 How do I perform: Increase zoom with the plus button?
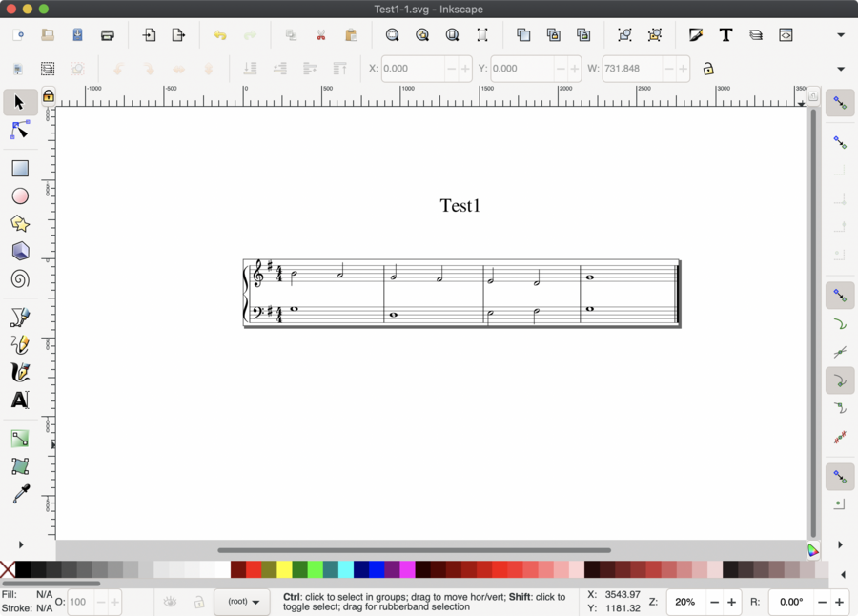pos(732,602)
